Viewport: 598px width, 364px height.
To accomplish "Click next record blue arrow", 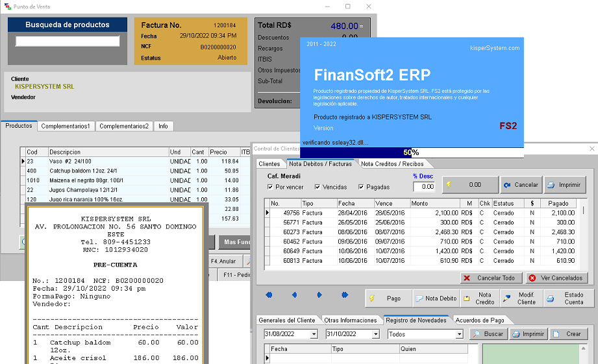I will [x=319, y=295].
